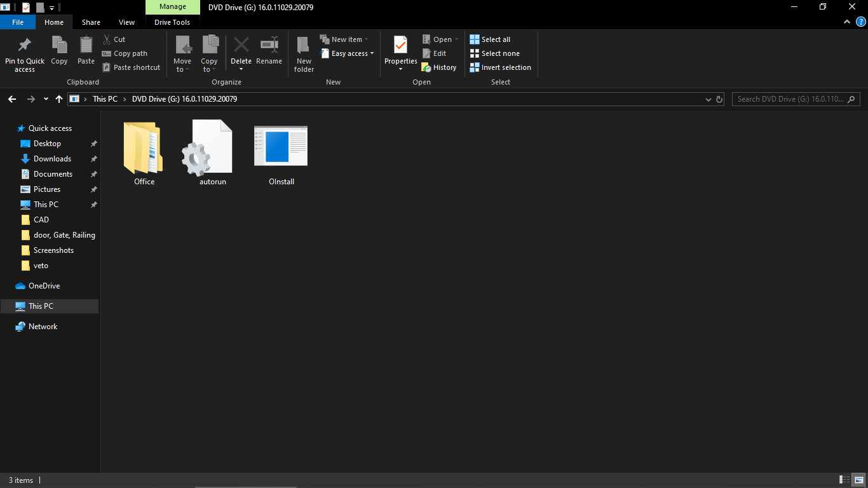Open the Move to menu
The image size is (868, 488).
182,54
